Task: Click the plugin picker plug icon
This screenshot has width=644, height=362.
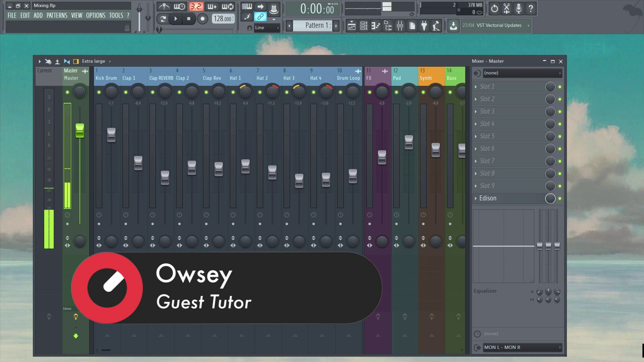Action: click(x=424, y=26)
